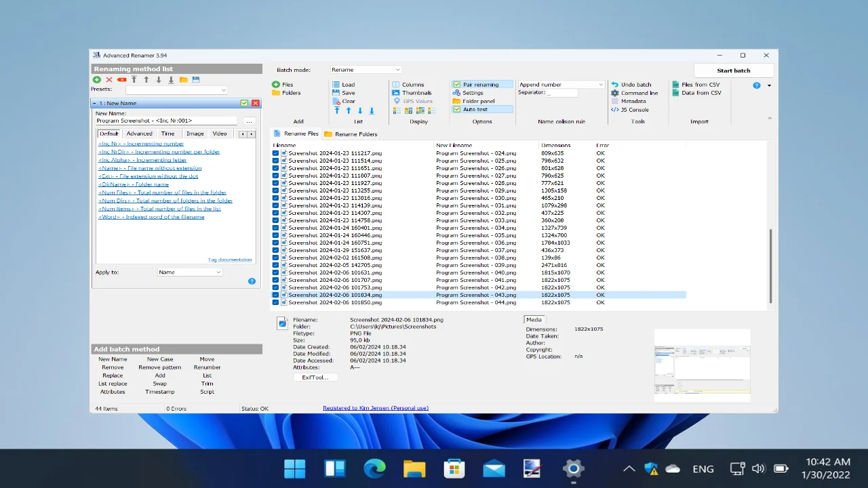Image resolution: width=868 pixels, height=488 pixels.
Task: Uncheck Screenshot 2024-02-06 101850.png checkbox
Action: click(x=275, y=302)
